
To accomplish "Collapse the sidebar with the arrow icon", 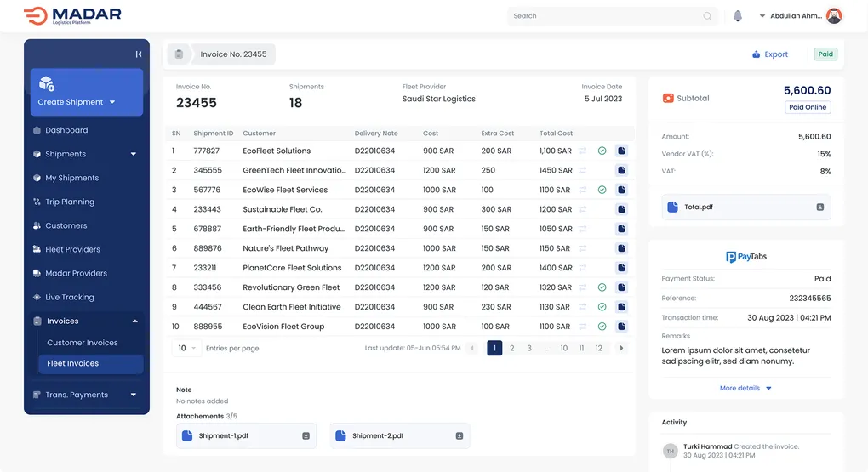I will pos(139,54).
